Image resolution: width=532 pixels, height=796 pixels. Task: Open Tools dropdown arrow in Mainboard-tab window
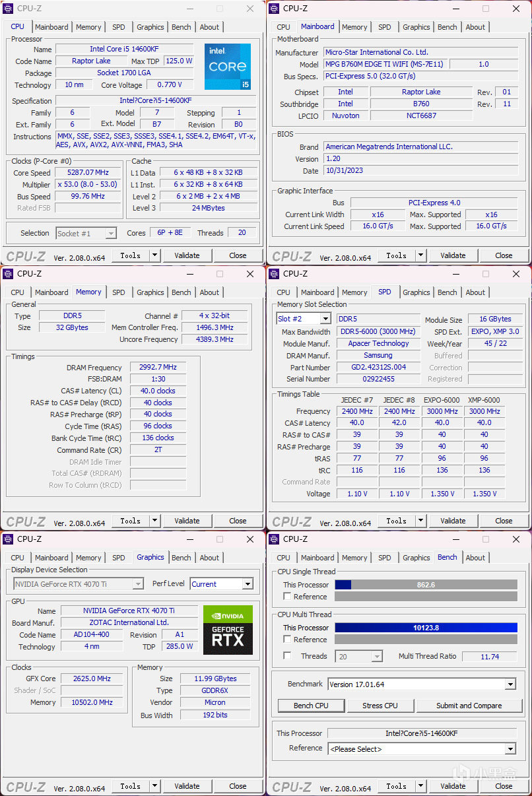(x=420, y=255)
